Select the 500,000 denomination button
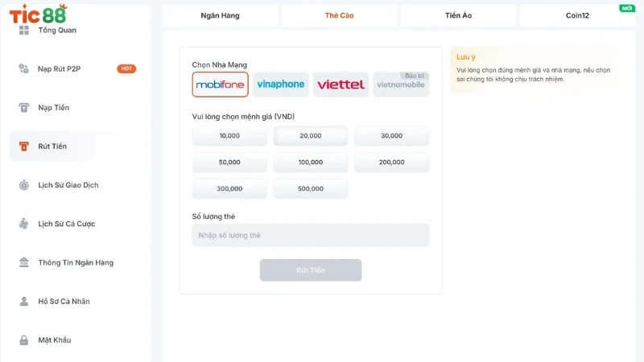 (x=311, y=189)
